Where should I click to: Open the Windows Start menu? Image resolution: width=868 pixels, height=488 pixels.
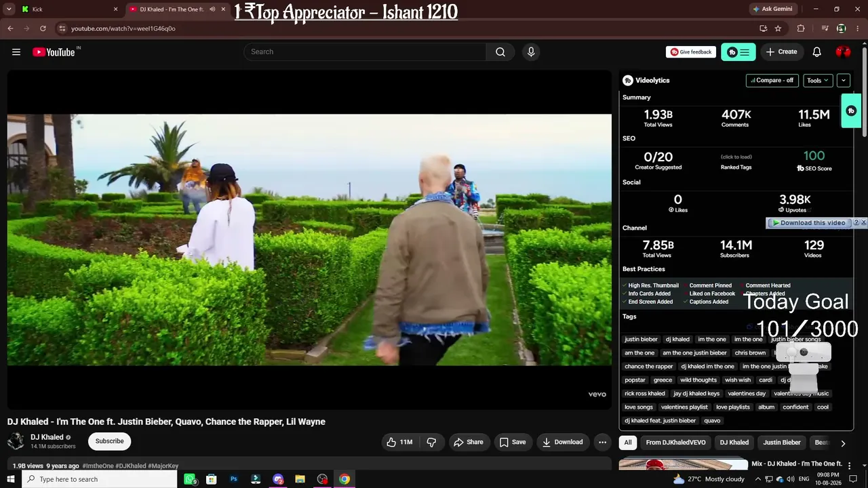[x=11, y=479]
